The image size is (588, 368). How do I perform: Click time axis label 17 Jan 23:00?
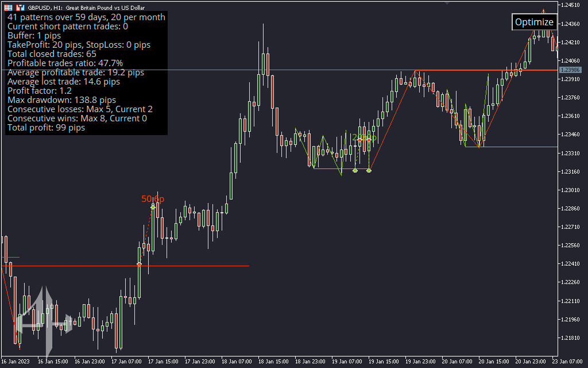click(x=200, y=362)
